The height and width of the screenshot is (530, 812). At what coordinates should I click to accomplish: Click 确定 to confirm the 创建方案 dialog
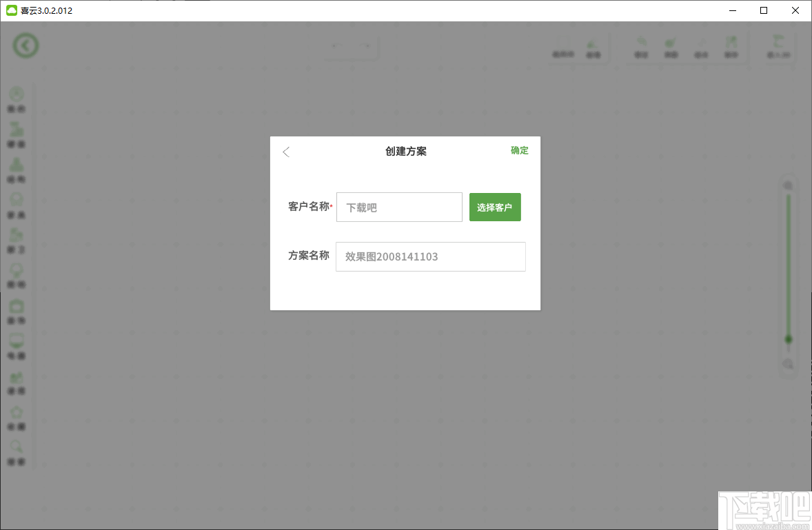tap(519, 150)
